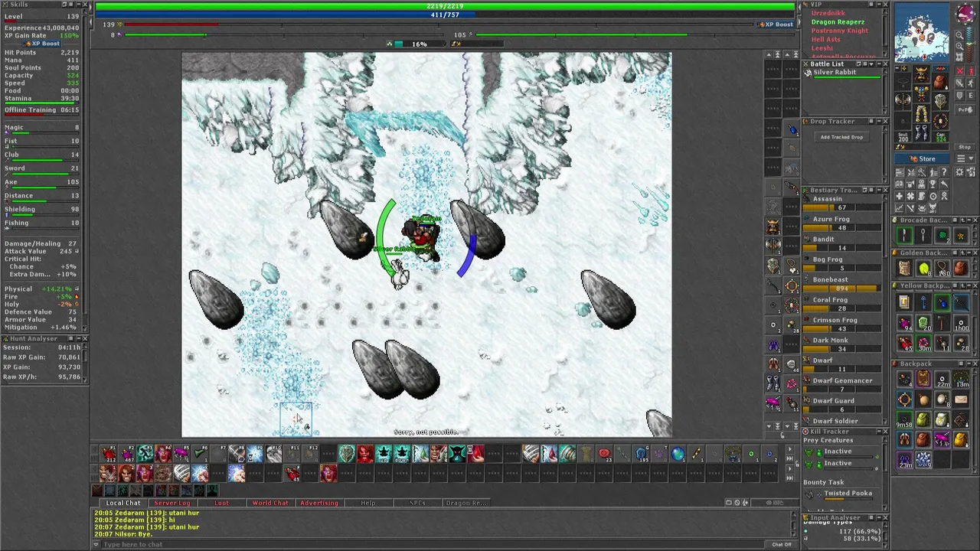Click the green health bar at top
Image resolution: width=980 pixels, height=551 pixels.
coord(444,6)
